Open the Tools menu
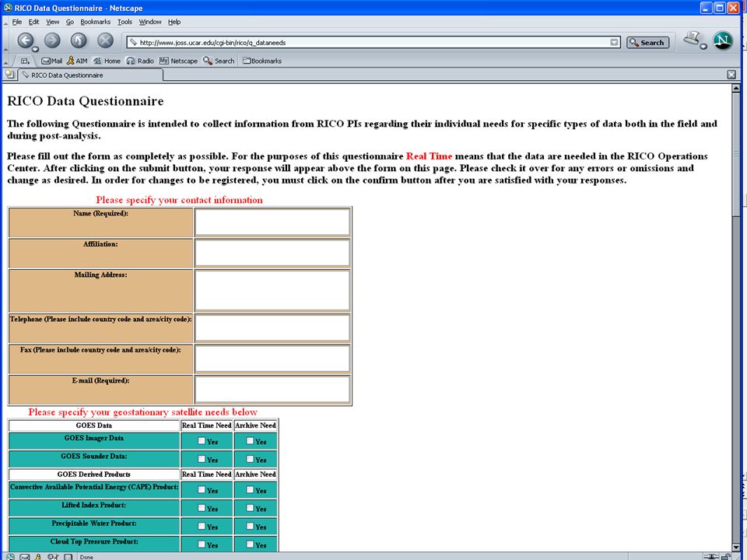Screen dimensions: 747x560 click(124, 22)
